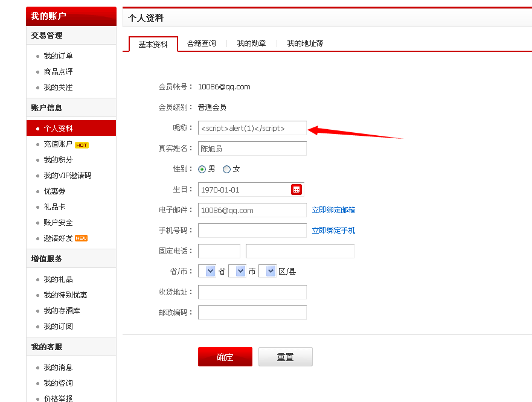Click the 立即绑定手机 link
This screenshot has height=402, width=532.
coord(333,231)
